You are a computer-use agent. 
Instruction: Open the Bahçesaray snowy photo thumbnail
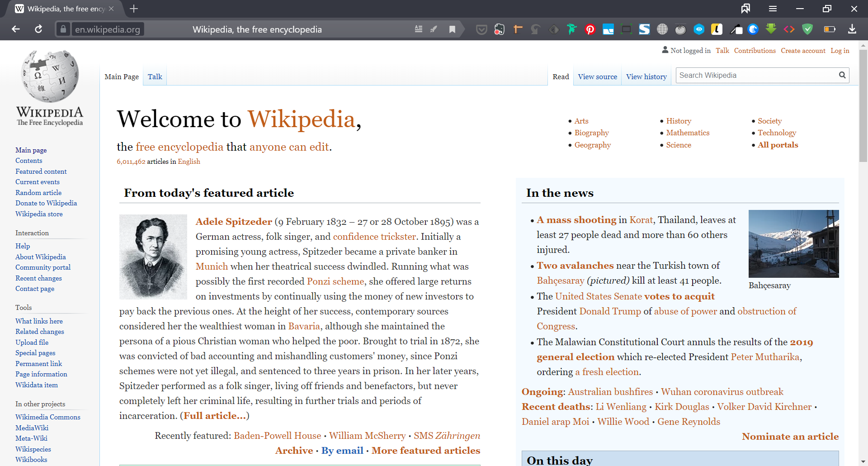793,243
